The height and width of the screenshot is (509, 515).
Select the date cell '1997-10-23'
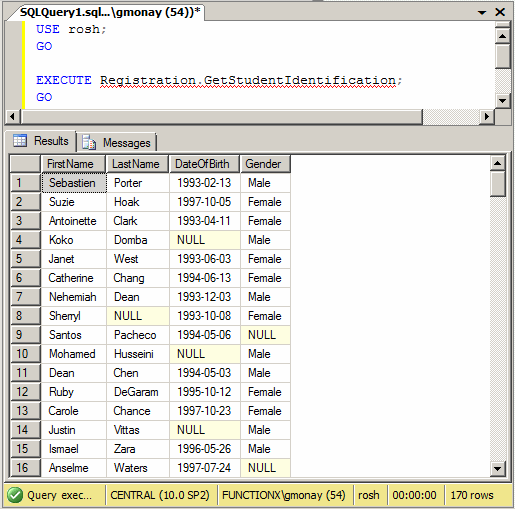204,411
